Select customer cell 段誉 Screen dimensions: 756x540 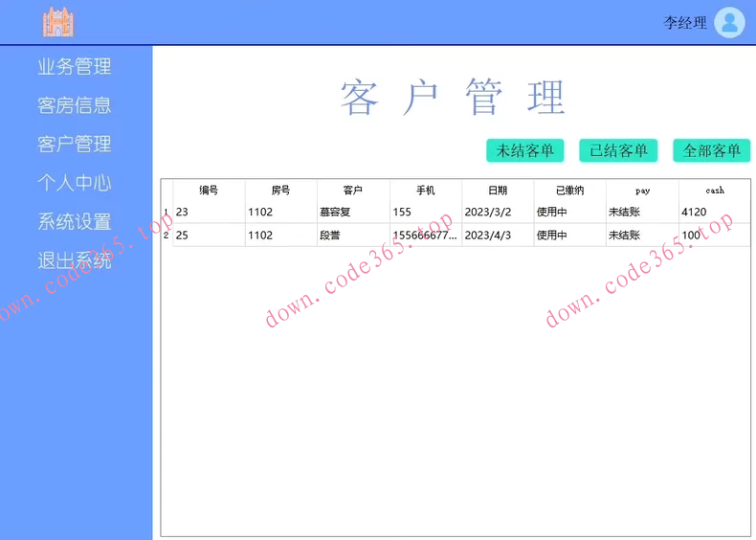[353, 235]
